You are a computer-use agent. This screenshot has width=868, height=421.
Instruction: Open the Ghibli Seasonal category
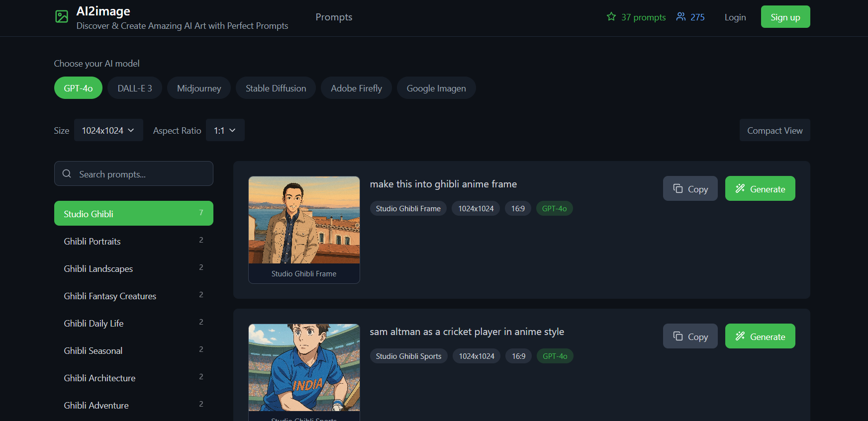point(134,350)
